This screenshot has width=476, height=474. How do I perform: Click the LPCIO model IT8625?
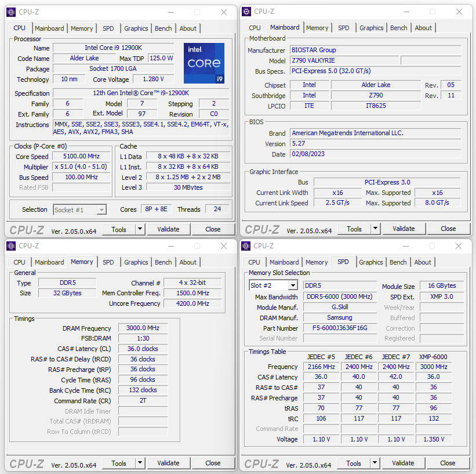coord(376,106)
